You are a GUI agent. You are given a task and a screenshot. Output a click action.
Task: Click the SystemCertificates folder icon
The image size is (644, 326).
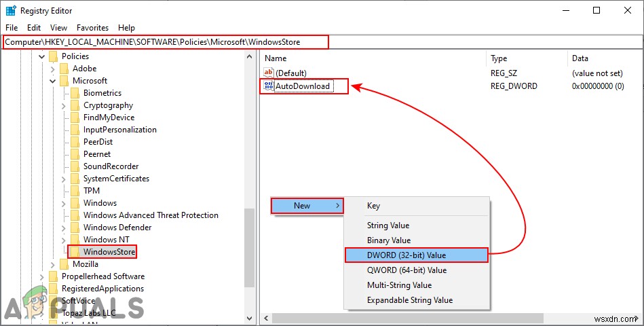[x=75, y=179]
